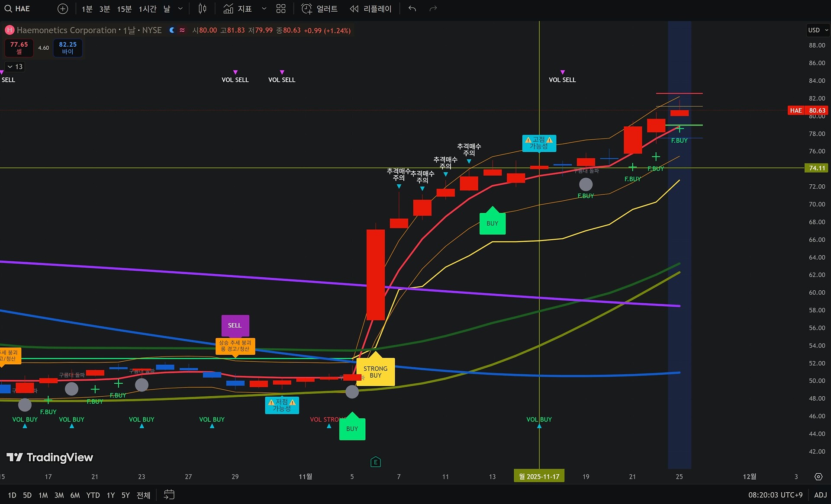Expand the indicator templates dropdown arrow
This screenshot has height=504, width=831.
(x=264, y=9)
